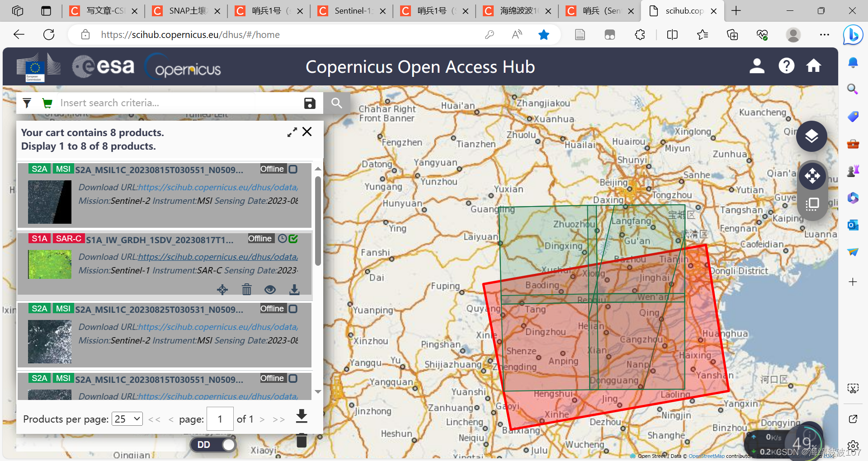
Task: Zoom to the S1A product footprint
Action: (222, 290)
